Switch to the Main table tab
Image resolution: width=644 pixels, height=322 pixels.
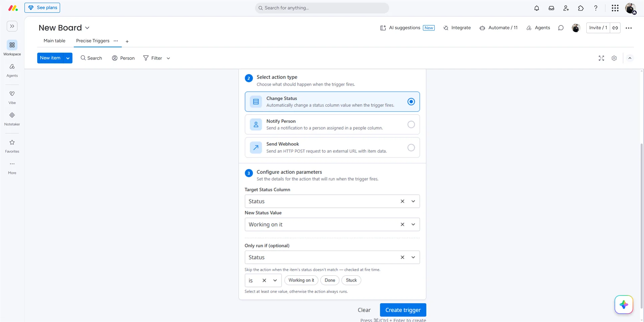tap(54, 41)
